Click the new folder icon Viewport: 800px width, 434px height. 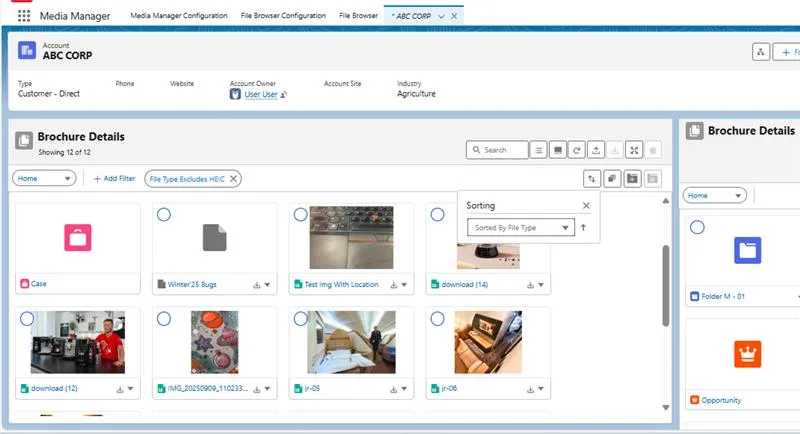pyautogui.click(x=632, y=178)
